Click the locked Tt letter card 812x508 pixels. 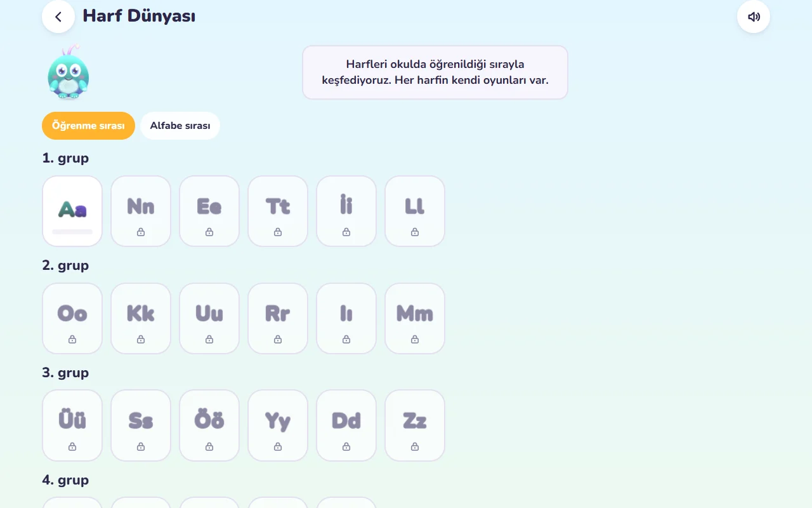point(278,211)
